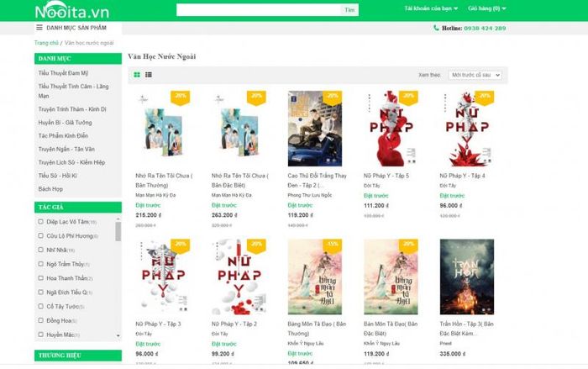Image resolution: width=588 pixels, height=369 pixels.
Task: Open hamburger menu Danh mục sản phẩm
Action: coord(39,28)
